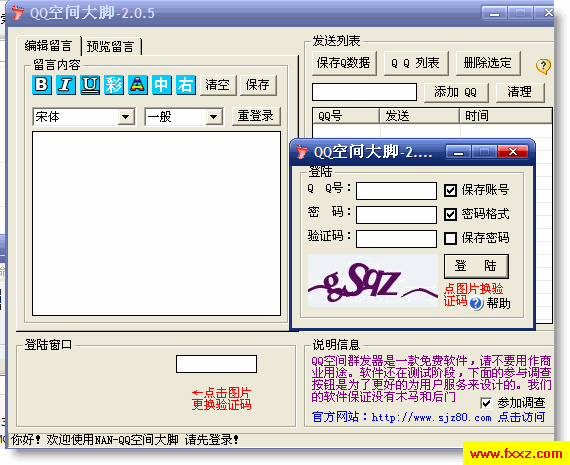This screenshot has width=570, height=465.
Task: Enable the 保存密码 checkbox
Action: [450, 238]
